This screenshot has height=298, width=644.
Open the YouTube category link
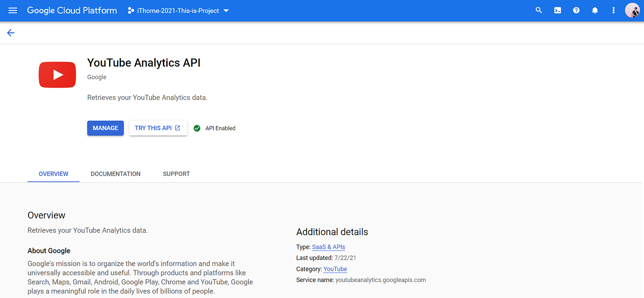(335, 269)
